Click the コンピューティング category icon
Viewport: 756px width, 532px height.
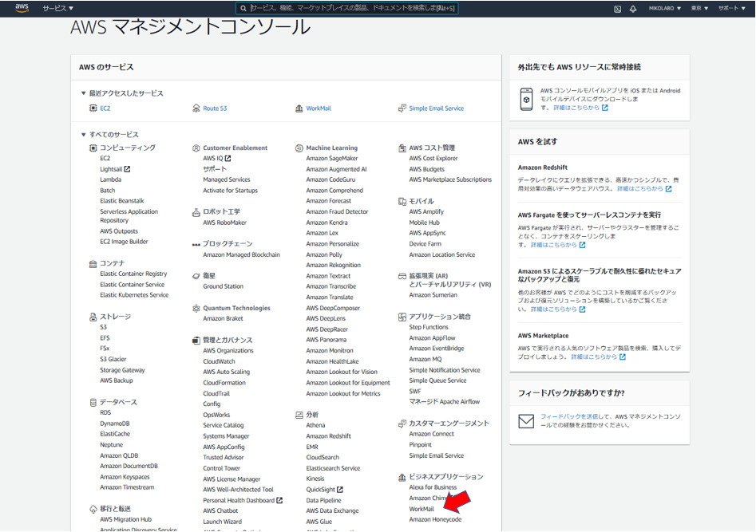(x=93, y=148)
